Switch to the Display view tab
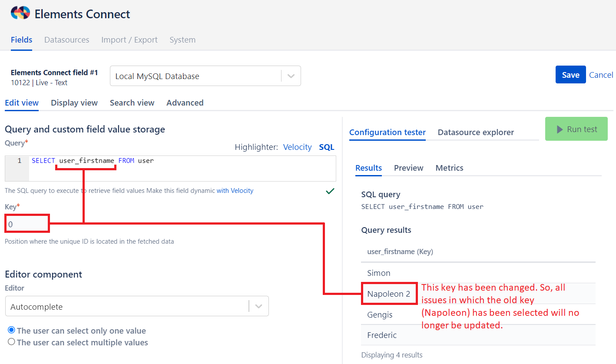616x364 pixels. point(74,103)
